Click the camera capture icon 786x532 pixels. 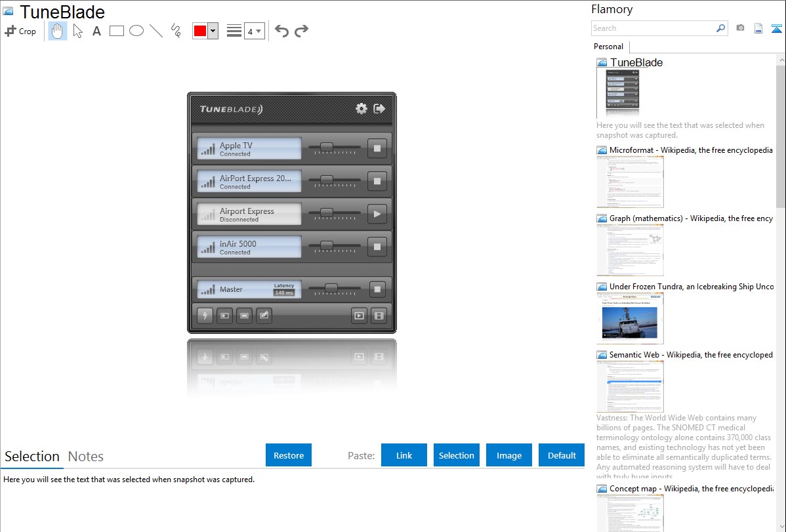[x=740, y=28]
